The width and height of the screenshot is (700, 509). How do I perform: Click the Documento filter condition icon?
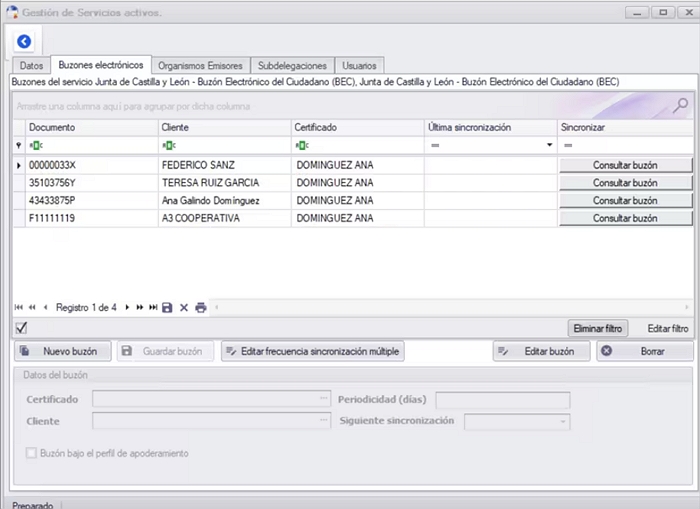[36, 145]
